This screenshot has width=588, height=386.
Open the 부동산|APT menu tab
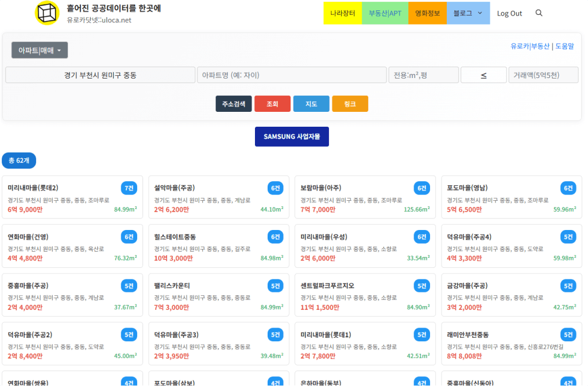tap(385, 13)
